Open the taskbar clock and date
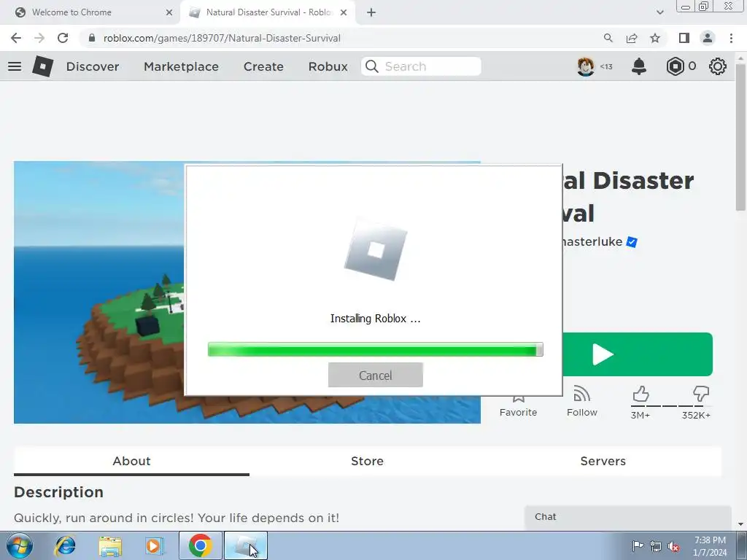The width and height of the screenshot is (747, 560). tap(710, 546)
